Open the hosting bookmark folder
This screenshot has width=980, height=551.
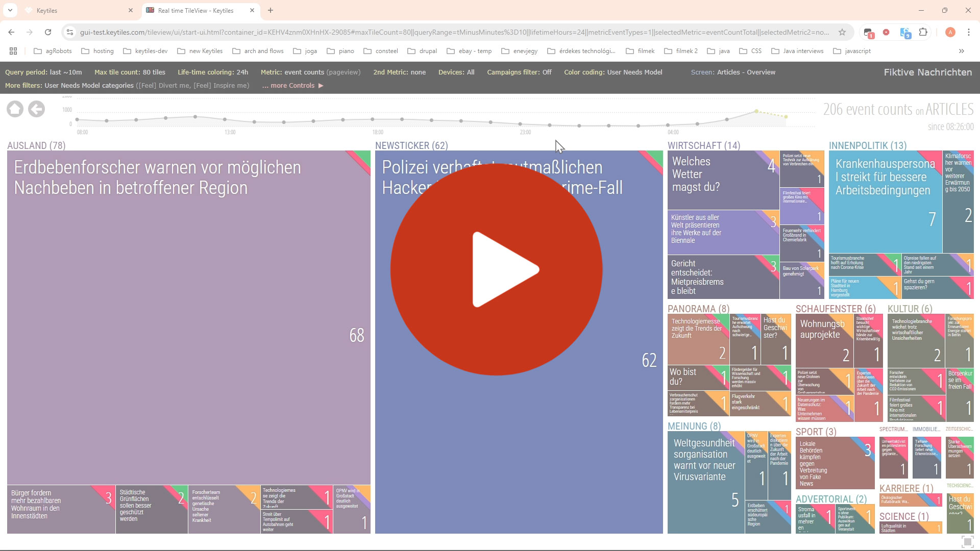(97, 51)
